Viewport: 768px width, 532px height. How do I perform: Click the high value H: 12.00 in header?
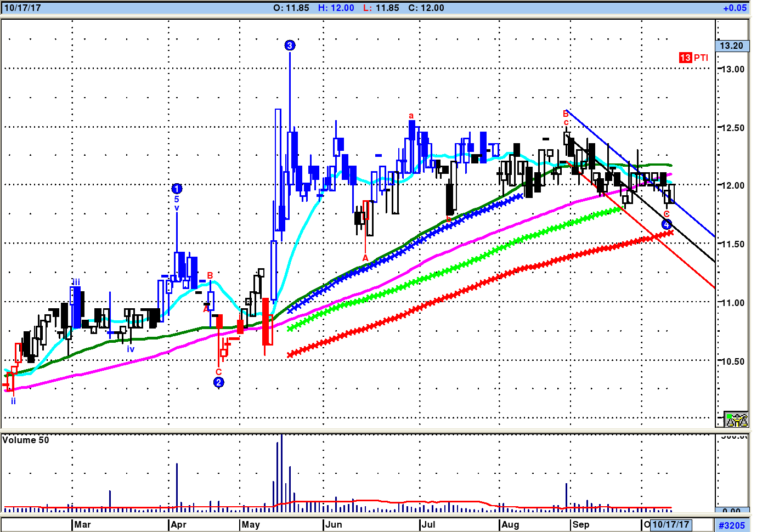point(336,8)
